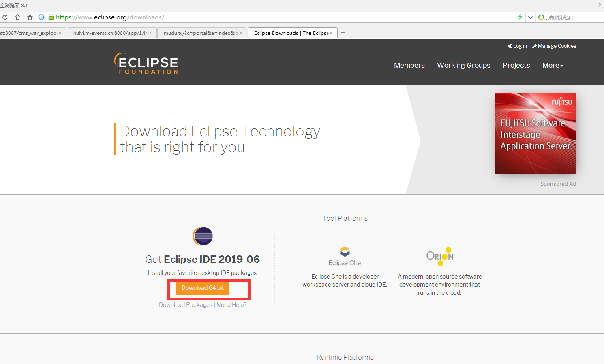Close the mudu.tv tab
Screen dimensions: 604x364
[241, 33]
